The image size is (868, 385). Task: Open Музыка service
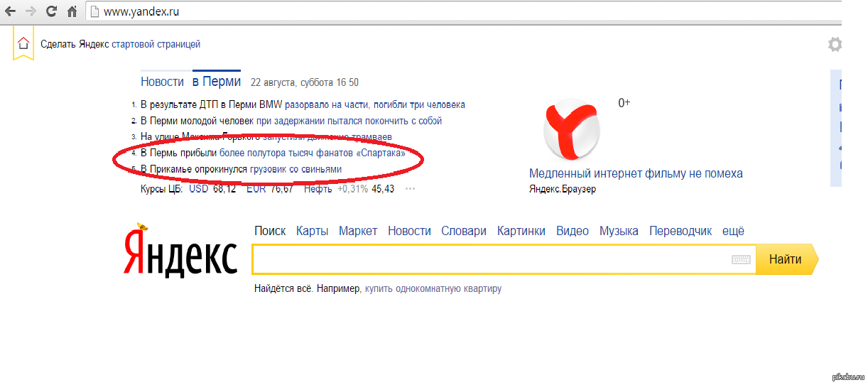click(619, 231)
